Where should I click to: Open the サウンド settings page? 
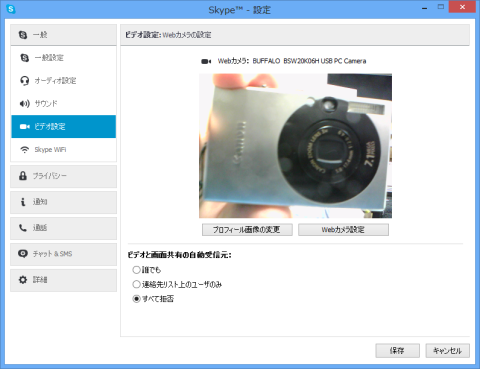(64, 104)
